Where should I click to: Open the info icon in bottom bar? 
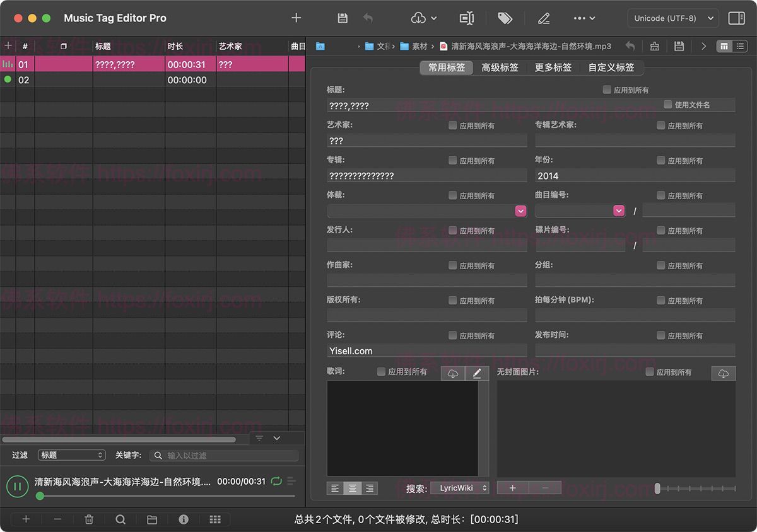[184, 519]
